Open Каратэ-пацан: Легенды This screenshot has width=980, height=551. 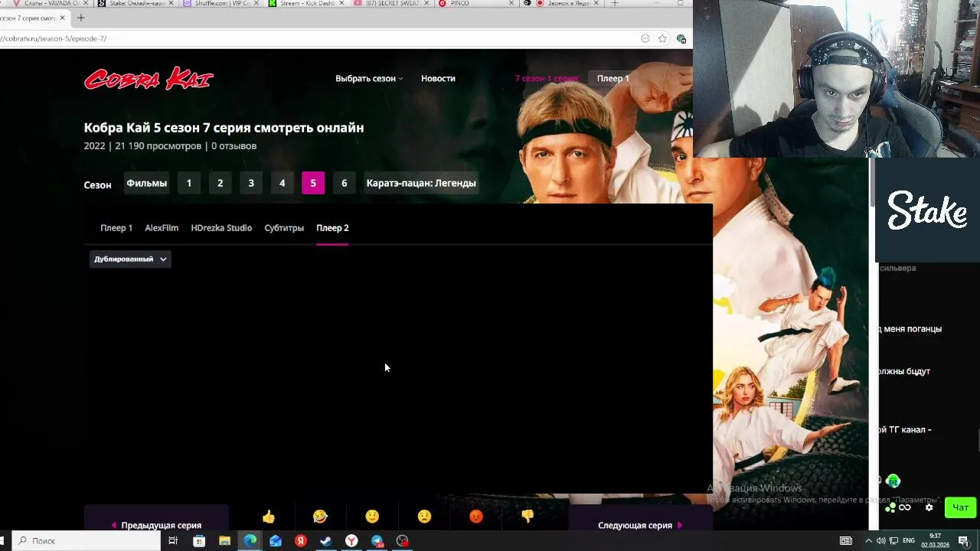click(x=421, y=183)
